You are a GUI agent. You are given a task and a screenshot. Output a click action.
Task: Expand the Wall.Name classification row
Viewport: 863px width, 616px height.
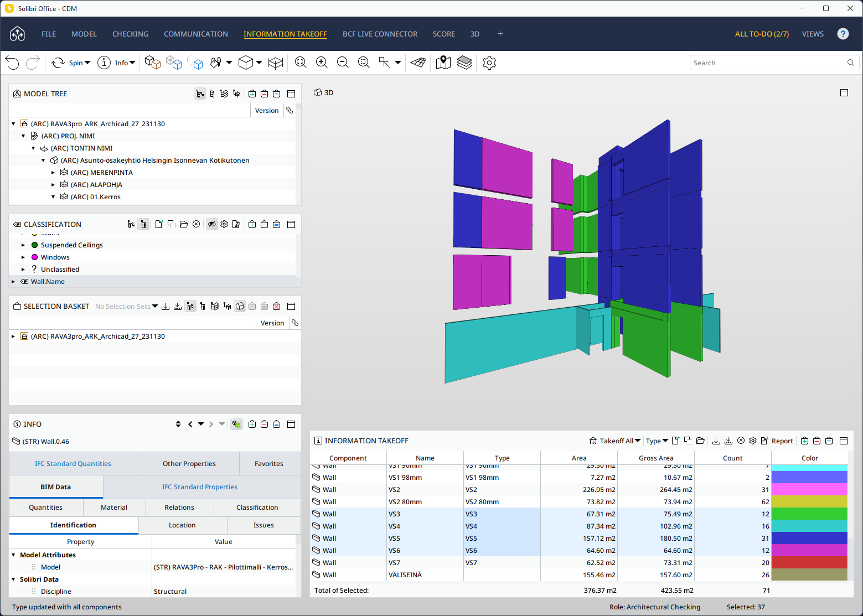click(x=13, y=282)
